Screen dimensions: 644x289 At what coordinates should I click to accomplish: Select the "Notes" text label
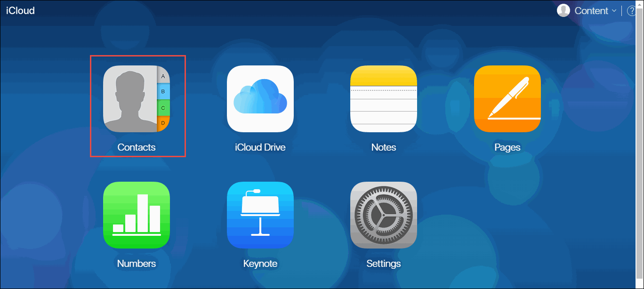coord(384,147)
